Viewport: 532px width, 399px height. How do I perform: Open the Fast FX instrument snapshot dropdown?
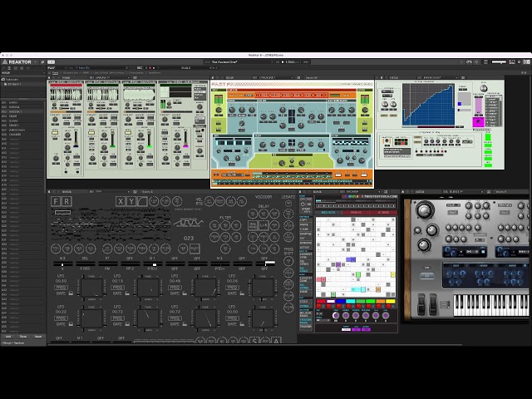273,77
